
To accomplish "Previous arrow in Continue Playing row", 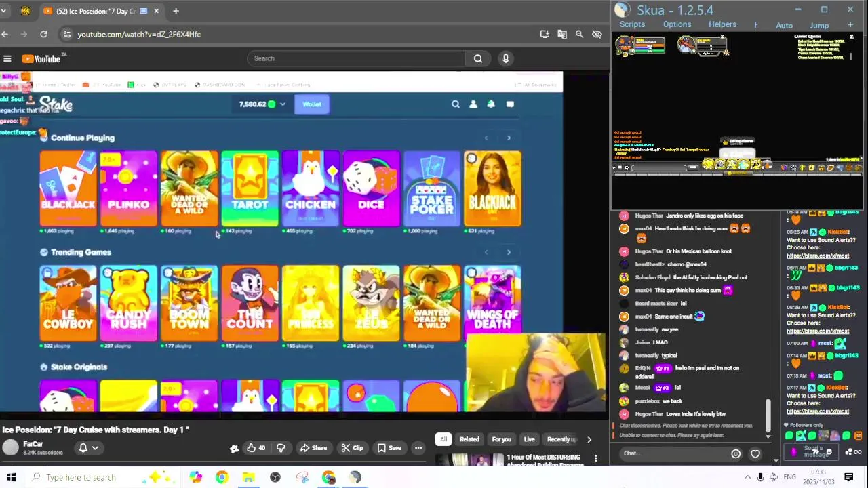I will [486, 138].
